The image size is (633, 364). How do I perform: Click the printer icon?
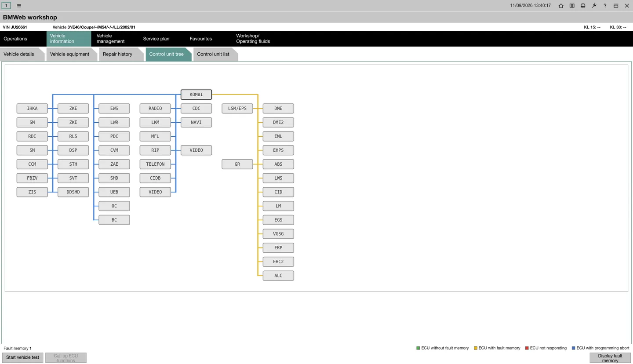click(x=583, y=6)
